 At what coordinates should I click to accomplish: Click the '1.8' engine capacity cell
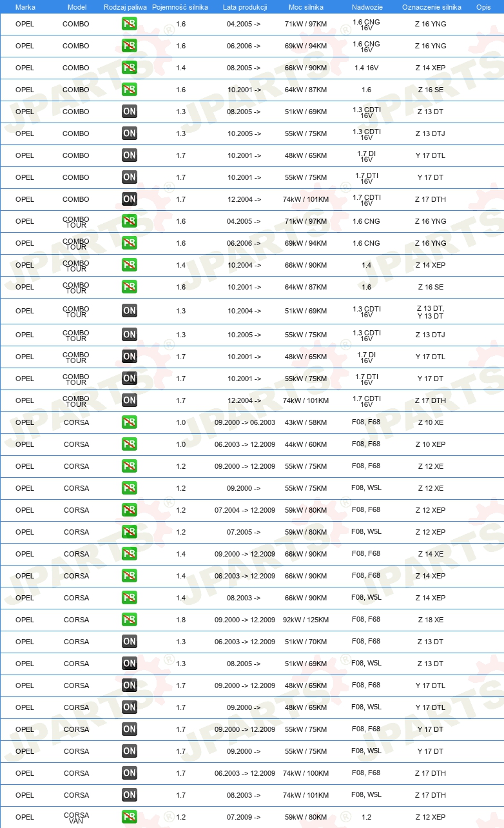pos(180,620)
